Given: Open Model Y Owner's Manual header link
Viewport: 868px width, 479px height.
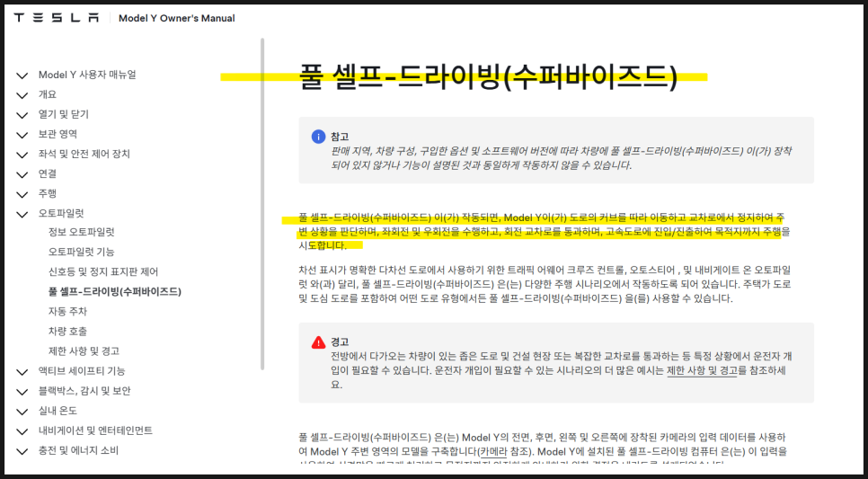Looking at the screenshot, I should (177, 18).
